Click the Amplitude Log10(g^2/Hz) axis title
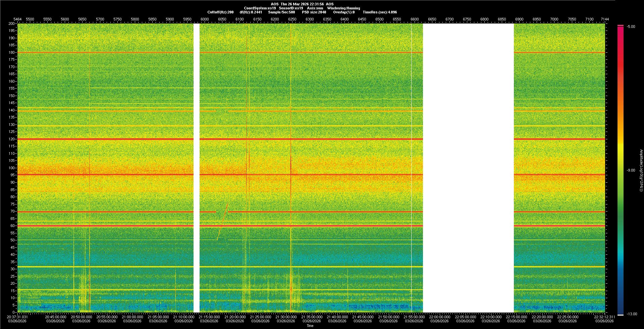This screenshot has height=329, width=644. point(641,171)
